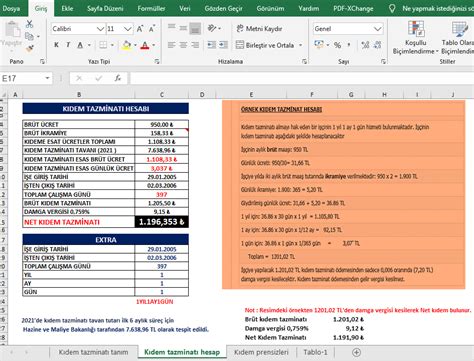The width and height of the screenshot is (474, 361).
Task: Click the text orientation icon
Action: 212,28
